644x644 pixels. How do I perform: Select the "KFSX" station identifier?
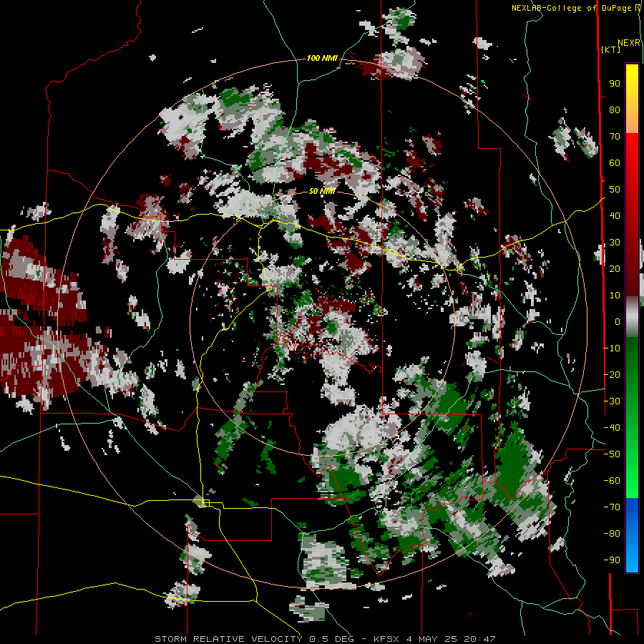point(387,639)
